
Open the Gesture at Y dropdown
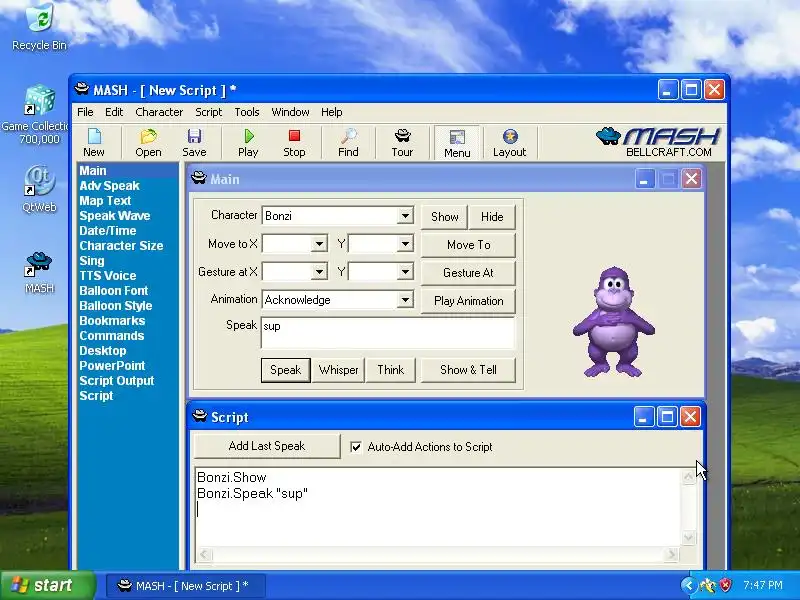pyautogui.click(x=405, y=272)
